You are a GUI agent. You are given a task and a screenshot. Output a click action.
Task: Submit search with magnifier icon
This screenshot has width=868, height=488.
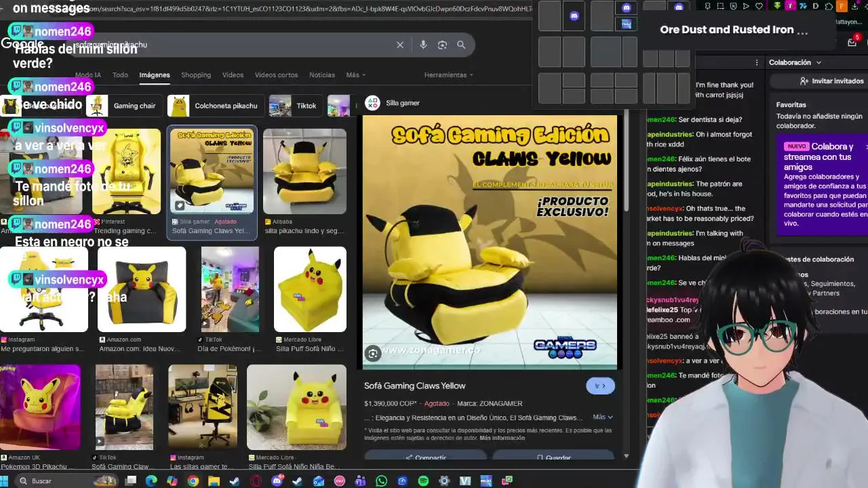coord(461,45)
